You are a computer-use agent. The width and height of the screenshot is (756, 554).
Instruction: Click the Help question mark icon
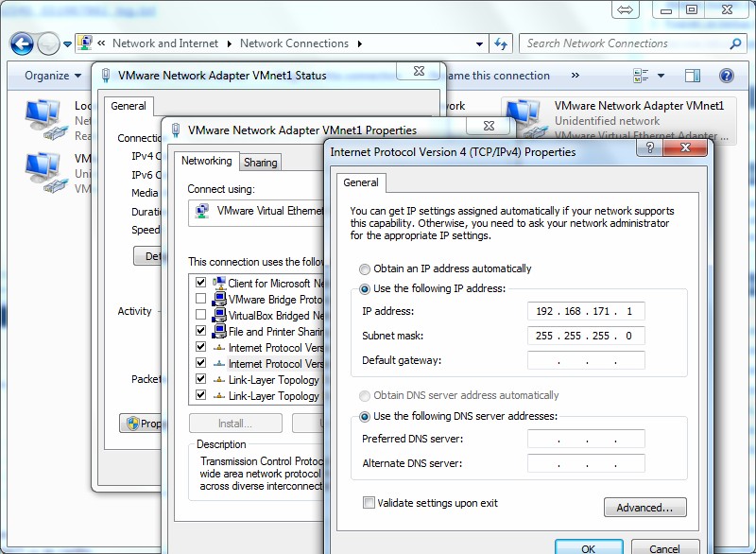726,76
